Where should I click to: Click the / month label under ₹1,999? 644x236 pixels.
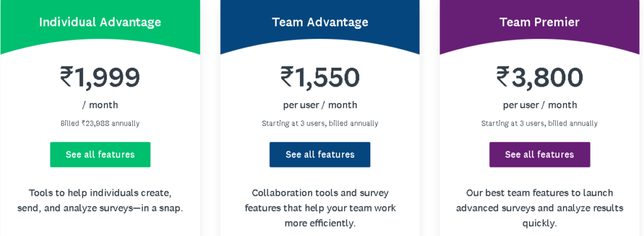coord(100,105)
